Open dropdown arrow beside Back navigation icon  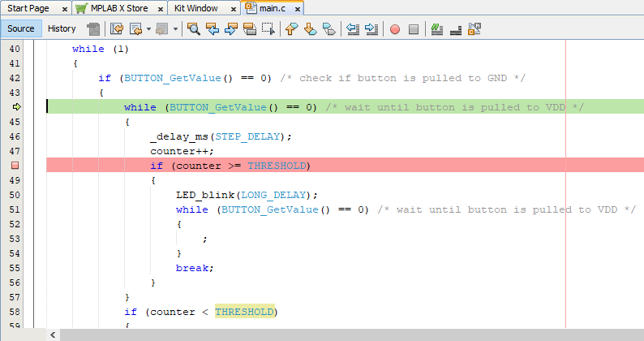click(148, 29)
